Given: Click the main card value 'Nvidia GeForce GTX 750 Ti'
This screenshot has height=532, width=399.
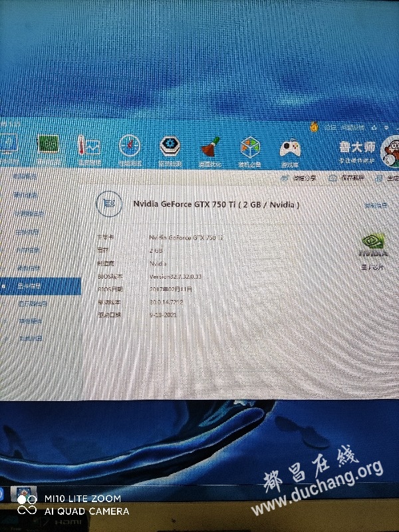Looking at the screenshot, I should pos(186,237).
